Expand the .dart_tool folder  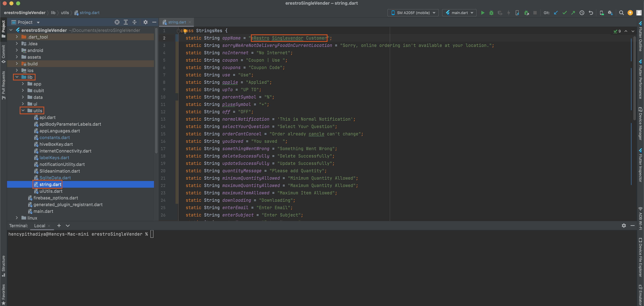tap(17, 37)
